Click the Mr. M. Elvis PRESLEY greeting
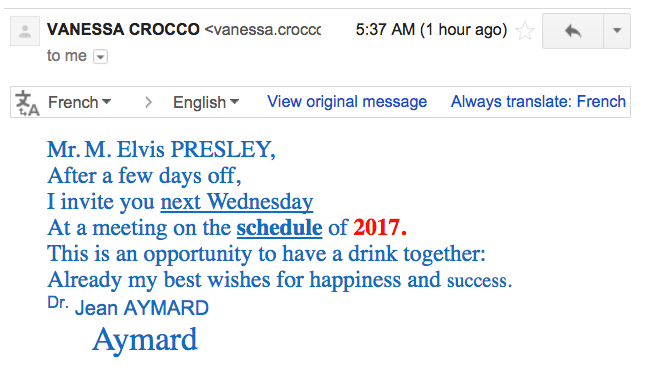This screenshot has width=649, height=384. pos(161,149)
